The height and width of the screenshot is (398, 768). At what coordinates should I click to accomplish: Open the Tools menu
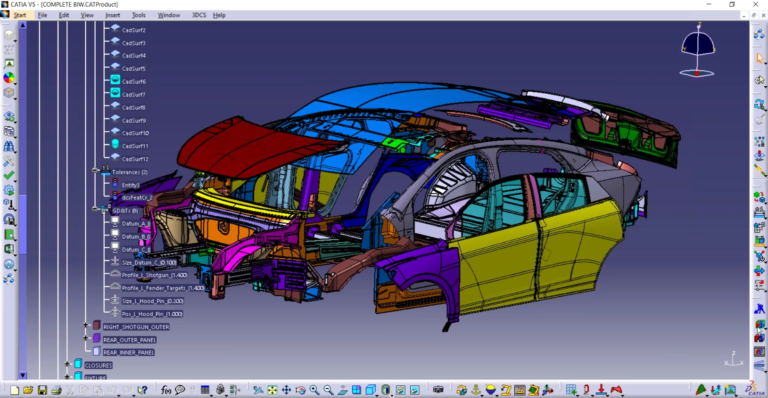[x=139, y=15]
